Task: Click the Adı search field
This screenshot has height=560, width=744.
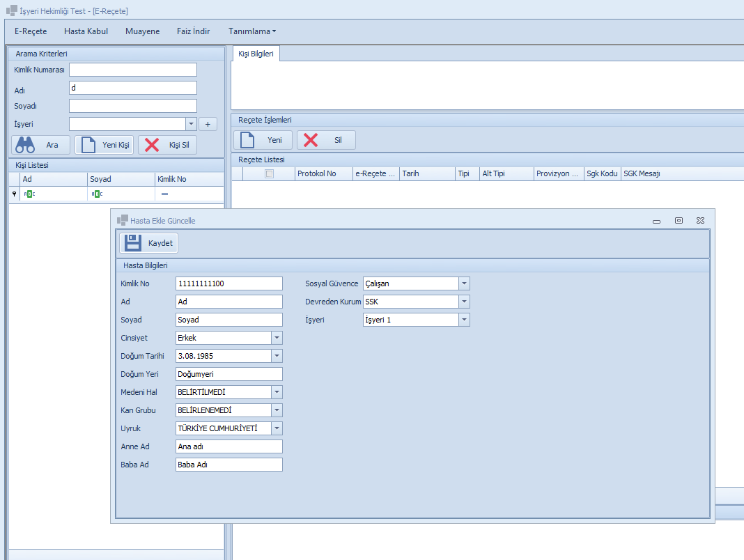Action: pos(133,88)
